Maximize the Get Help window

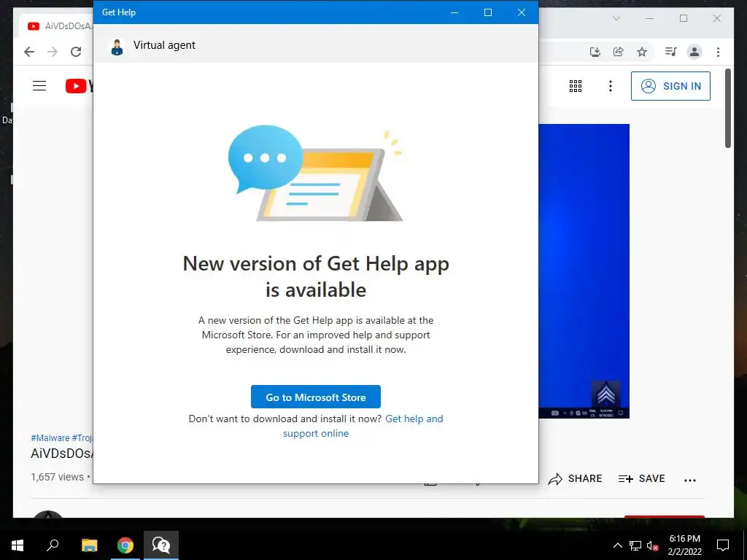click(x=488, y=12)
